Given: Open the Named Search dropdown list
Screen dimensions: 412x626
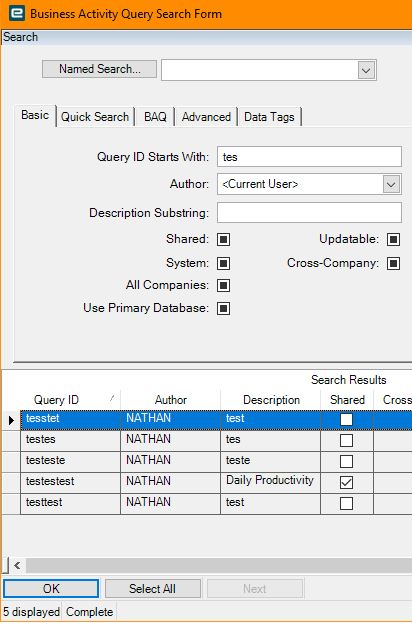Looking at the screenshot, I should pyautogui.click(x=366, y=71).
